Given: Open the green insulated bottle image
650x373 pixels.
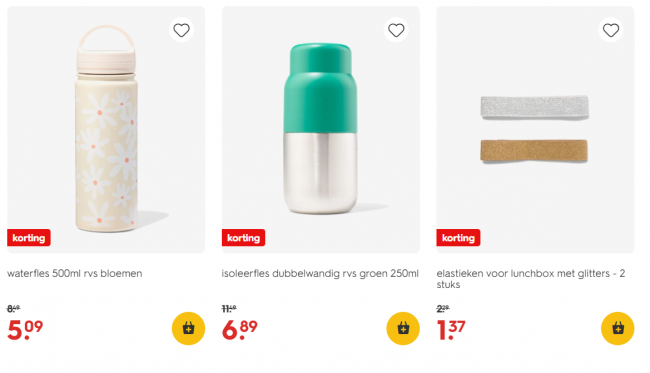Looking at the screenshot, I should click(320, 130).
